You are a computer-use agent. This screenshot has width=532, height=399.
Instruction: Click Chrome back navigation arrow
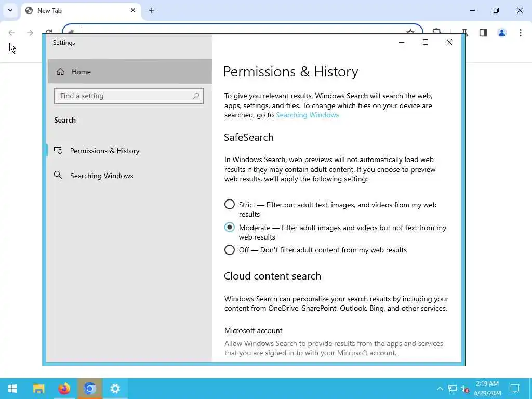point(11,33)
